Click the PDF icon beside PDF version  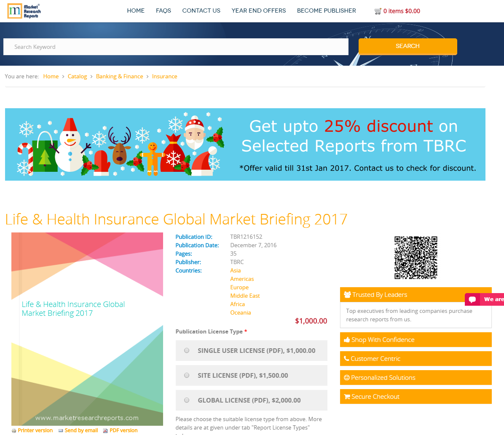(x=105, y=431)
